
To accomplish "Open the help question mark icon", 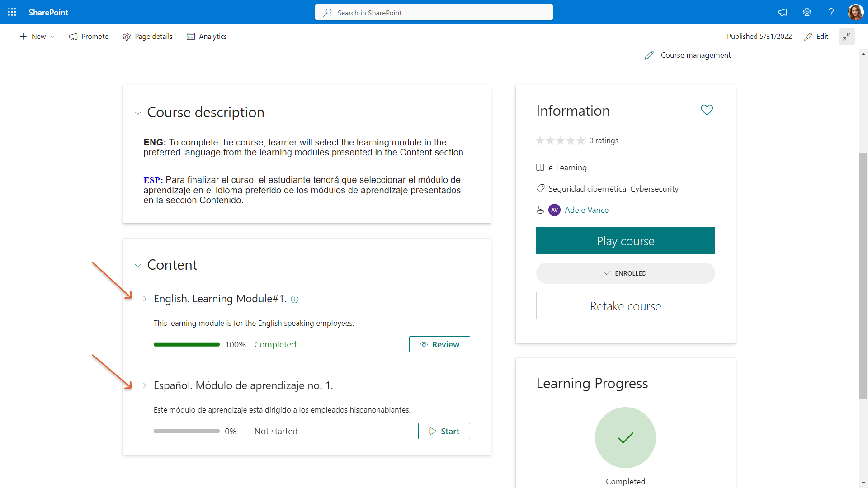I will click(x=831, y=12).
